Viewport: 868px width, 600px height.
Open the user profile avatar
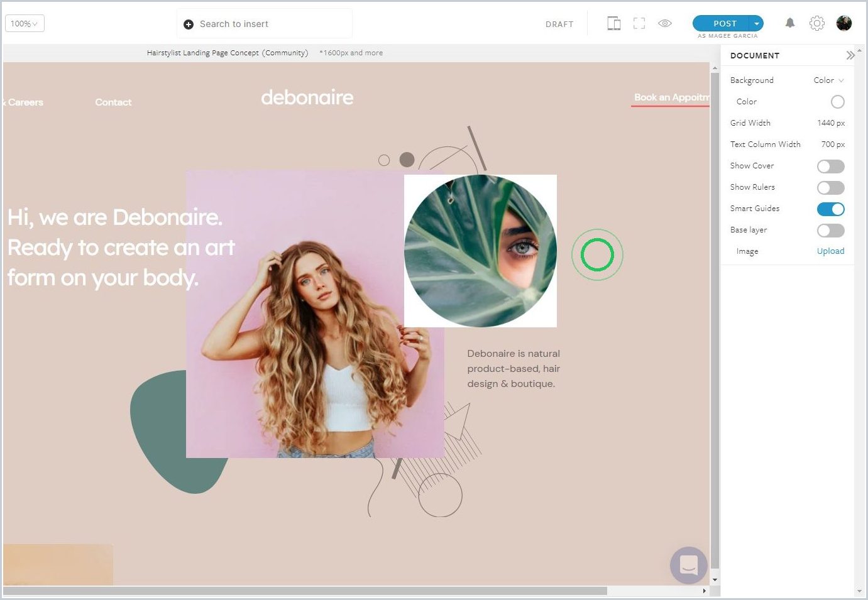pos(844,23)
